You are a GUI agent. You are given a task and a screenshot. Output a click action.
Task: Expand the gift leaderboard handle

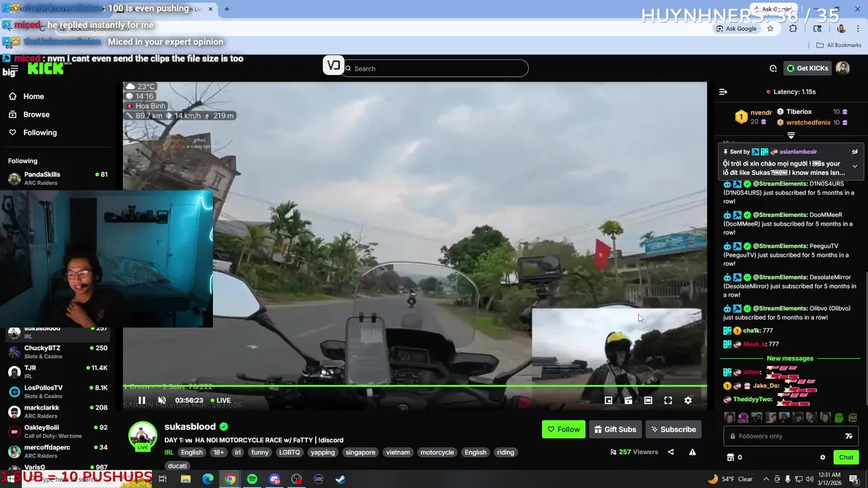tap(791, 135)
